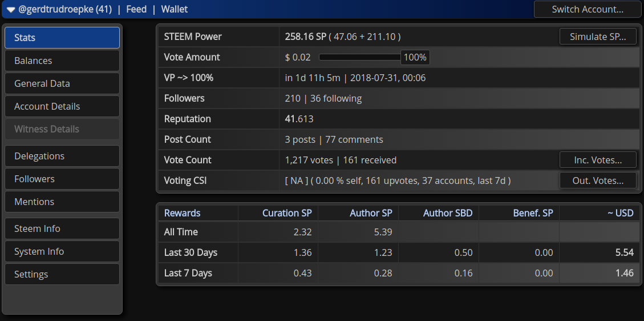This screenshot has width=644, height=321.
Task: Click the Rewards column header
Action: pos(183,213)
